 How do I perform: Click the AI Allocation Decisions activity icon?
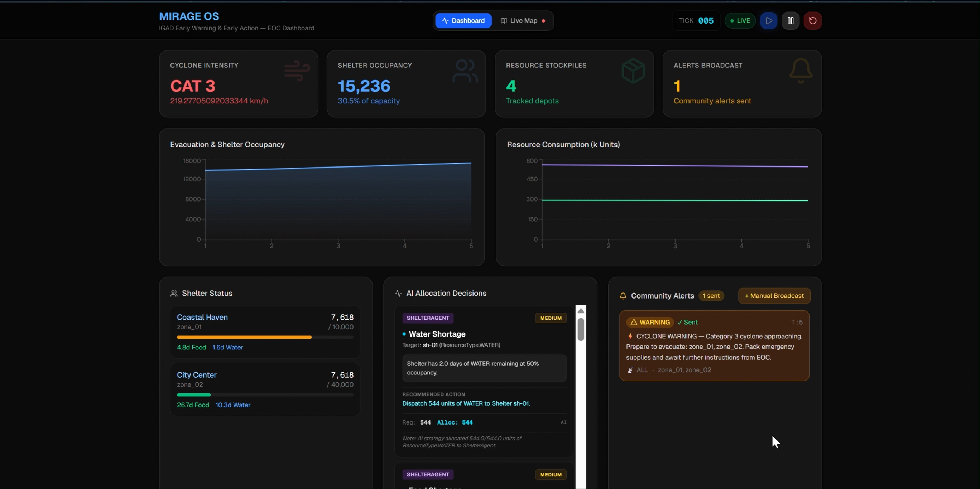coord(398,293)
